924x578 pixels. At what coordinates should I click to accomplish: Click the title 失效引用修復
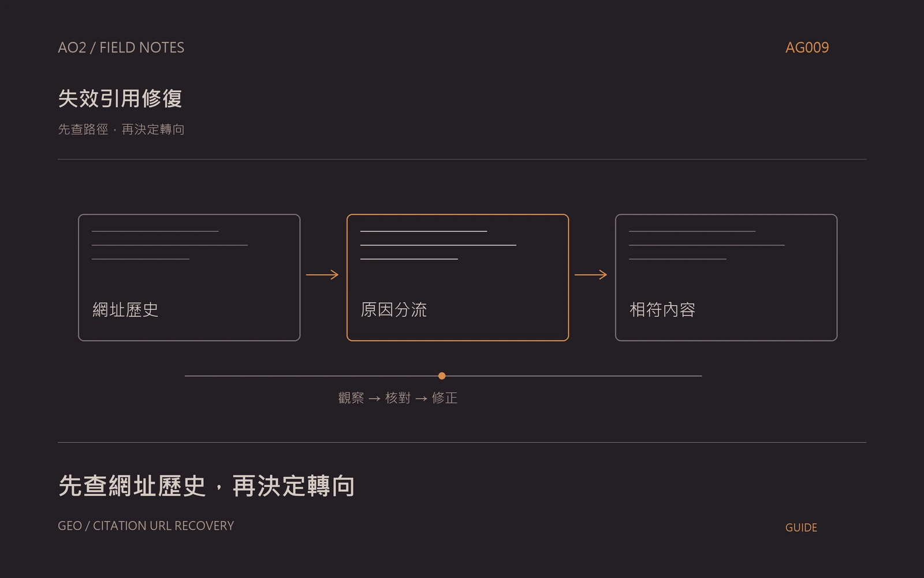(x=120, y=98)
